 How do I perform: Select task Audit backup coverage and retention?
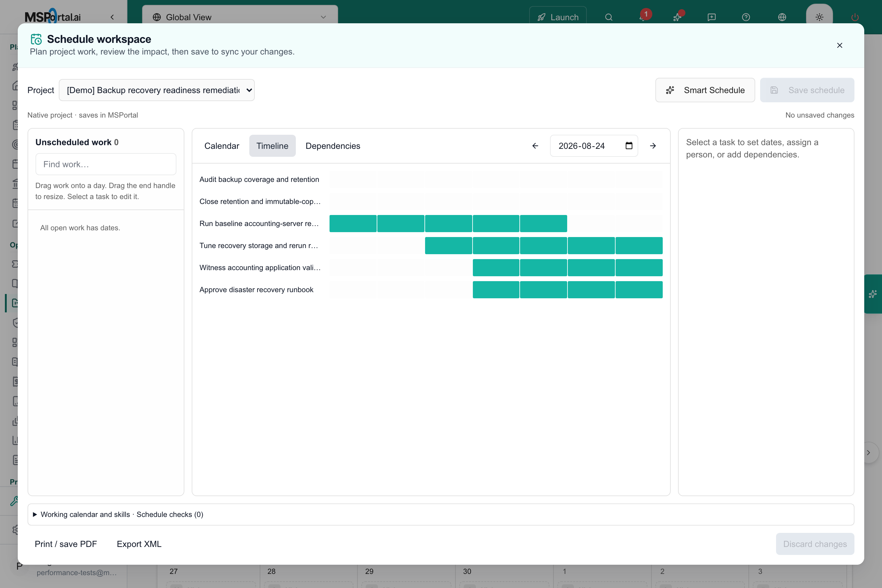[259, 180]
